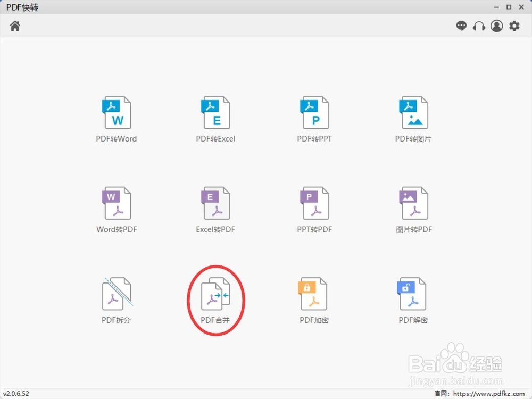Open the PDF转Excel conversion tool
This screenshot has width=532, height=399.
[216, 119]
